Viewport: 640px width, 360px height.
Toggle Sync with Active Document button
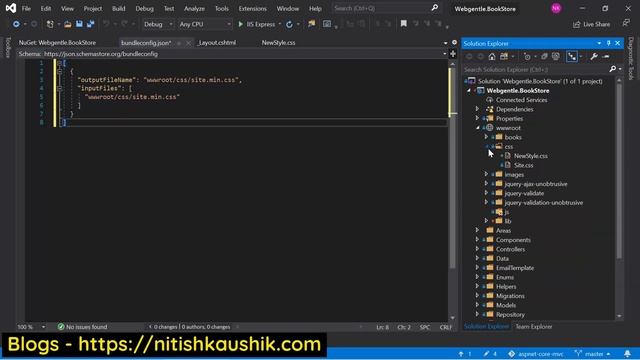point(572,57)
